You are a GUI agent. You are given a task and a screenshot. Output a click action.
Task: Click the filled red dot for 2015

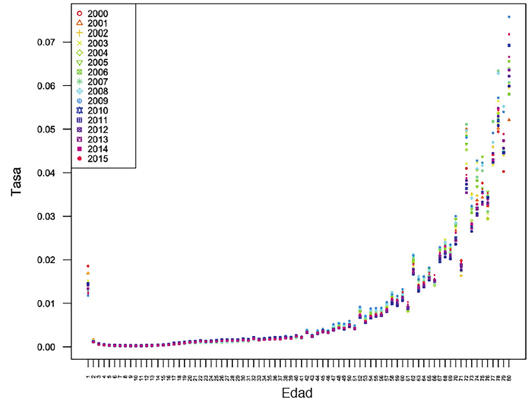(x=80, y=159)
